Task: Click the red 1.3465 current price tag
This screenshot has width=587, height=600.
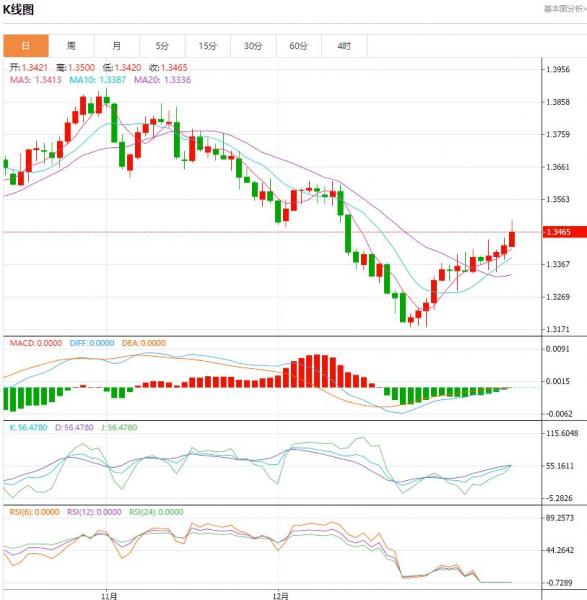Action: (x=565, y=232)
